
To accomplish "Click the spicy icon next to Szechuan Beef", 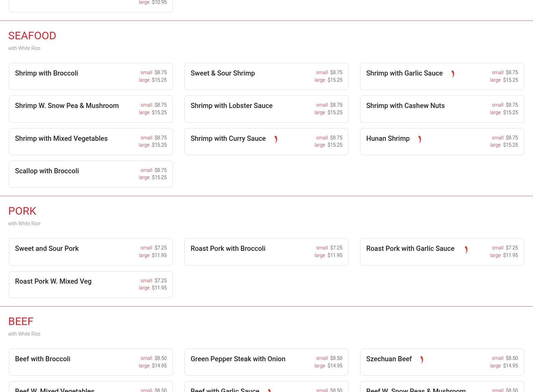I will tap(422, 360).
